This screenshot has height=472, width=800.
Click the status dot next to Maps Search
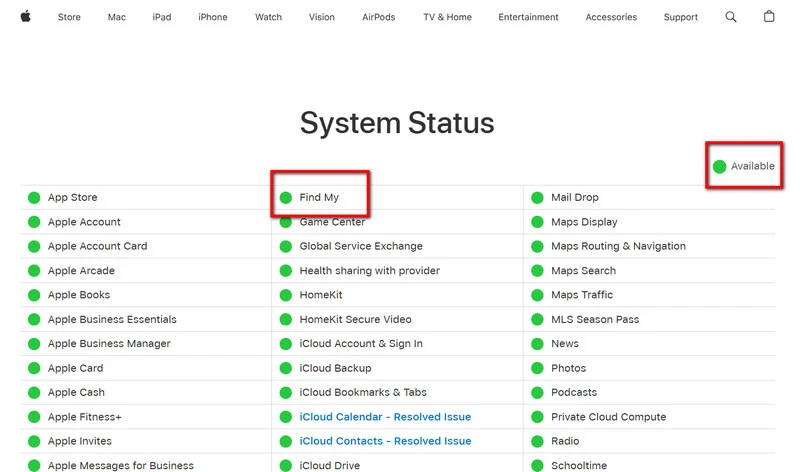click(x=537, y=270)
